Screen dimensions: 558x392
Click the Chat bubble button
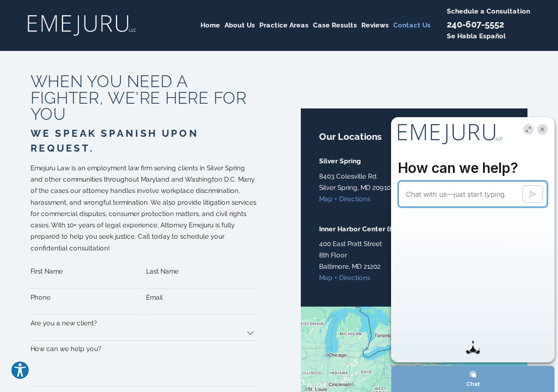[x=473, y=379]
